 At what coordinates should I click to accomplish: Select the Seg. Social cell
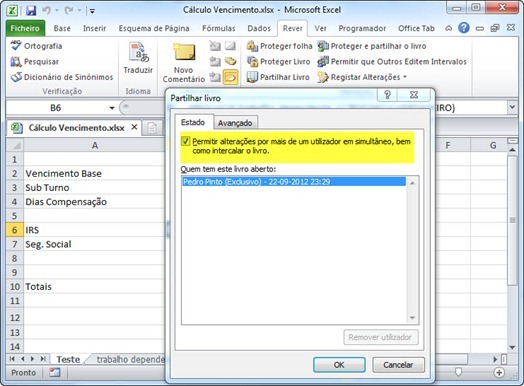coord(94,244)
